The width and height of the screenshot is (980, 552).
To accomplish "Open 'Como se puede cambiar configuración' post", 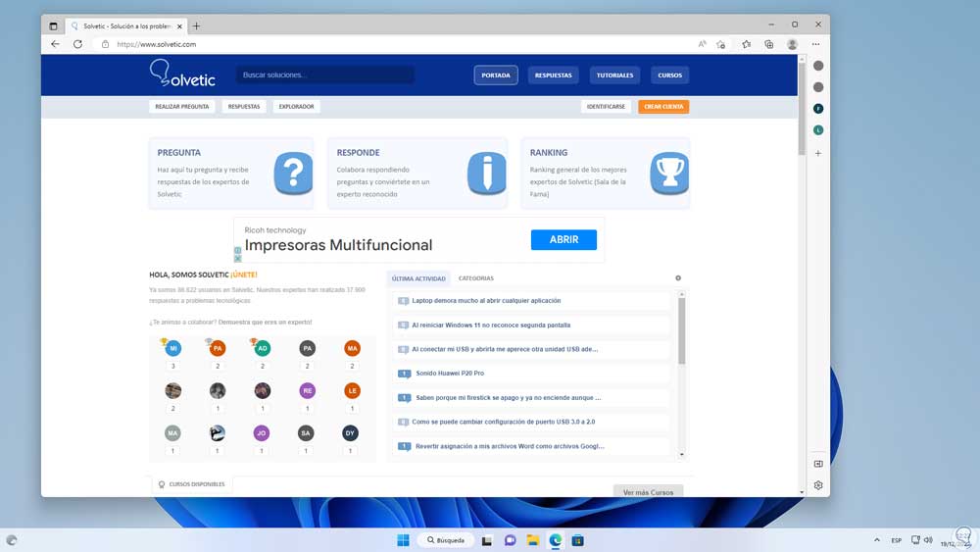I will (x=503, y=422).
